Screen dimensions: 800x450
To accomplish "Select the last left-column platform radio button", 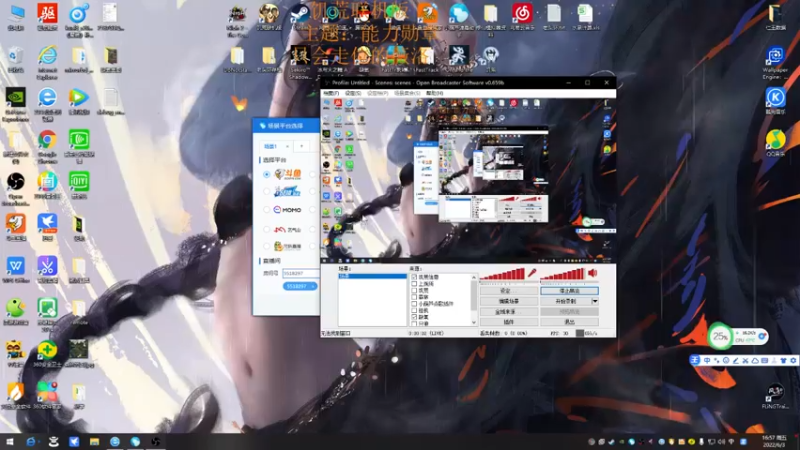I will point(266,246).
